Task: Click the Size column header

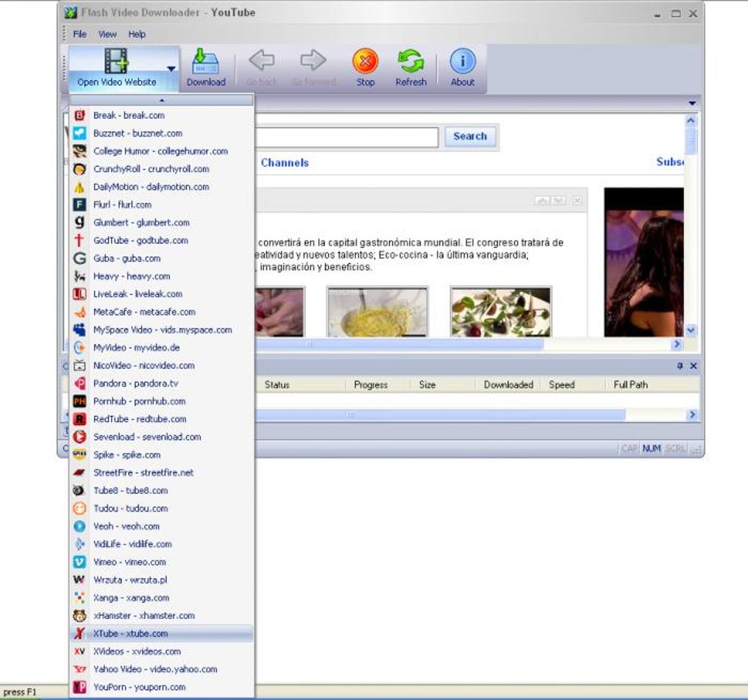Action: point(444,384)
